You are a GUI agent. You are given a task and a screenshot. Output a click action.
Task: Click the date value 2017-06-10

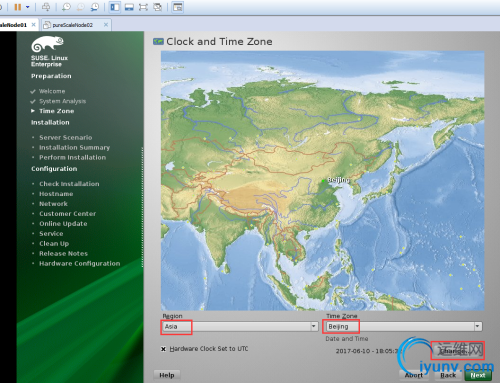point(353,351)
